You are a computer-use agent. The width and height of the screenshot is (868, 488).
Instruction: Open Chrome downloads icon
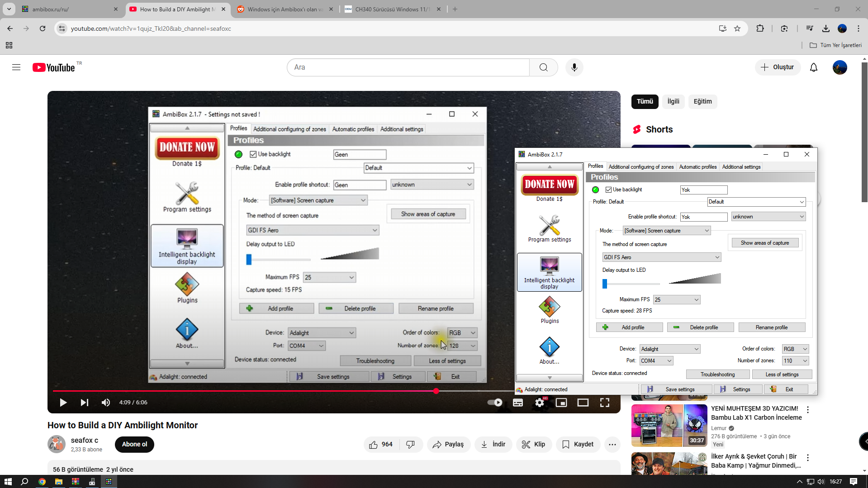[x=826, y=28]
